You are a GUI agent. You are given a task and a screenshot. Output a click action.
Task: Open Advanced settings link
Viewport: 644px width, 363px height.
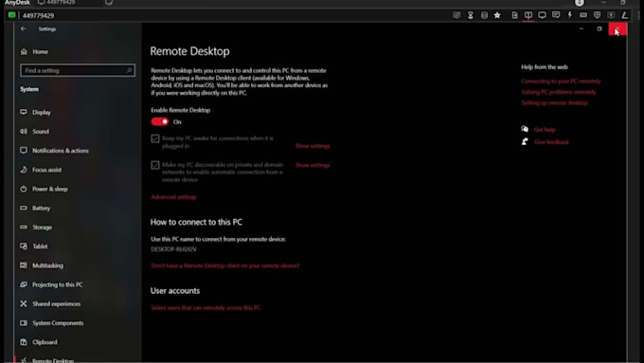click(x=173, y=197)
